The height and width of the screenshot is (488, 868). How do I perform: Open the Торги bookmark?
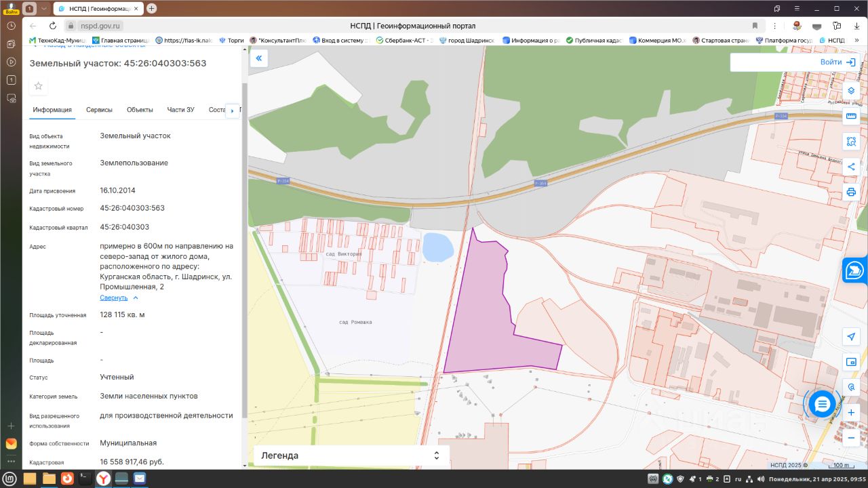(x=231, y=41)
